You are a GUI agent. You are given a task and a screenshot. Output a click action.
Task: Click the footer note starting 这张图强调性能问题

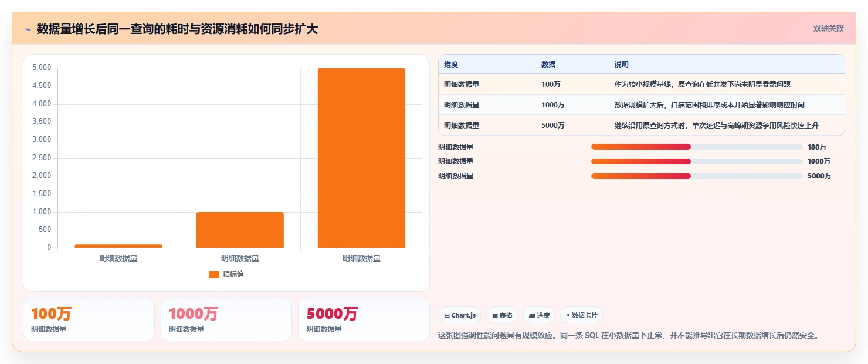(628, 335)
